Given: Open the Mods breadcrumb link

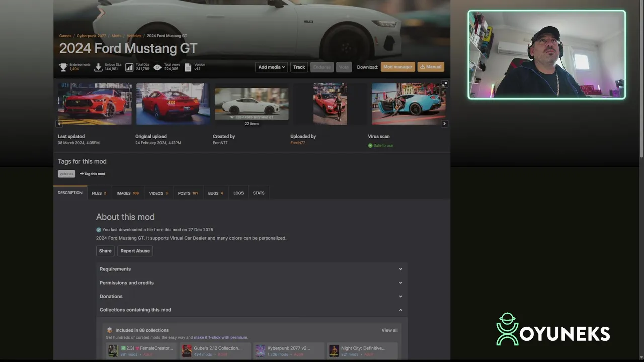Looking at the screenshot, I should [116, 36].
